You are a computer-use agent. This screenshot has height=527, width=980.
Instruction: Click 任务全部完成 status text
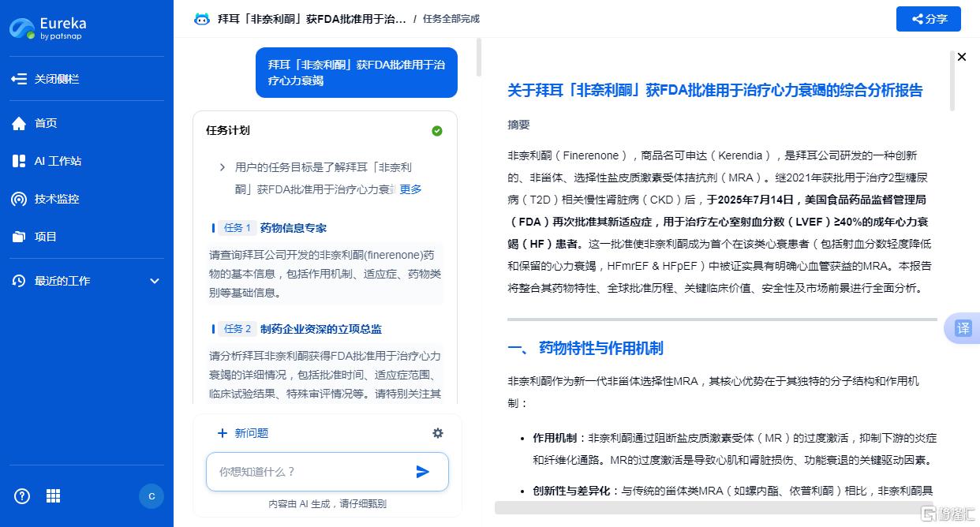451,19
